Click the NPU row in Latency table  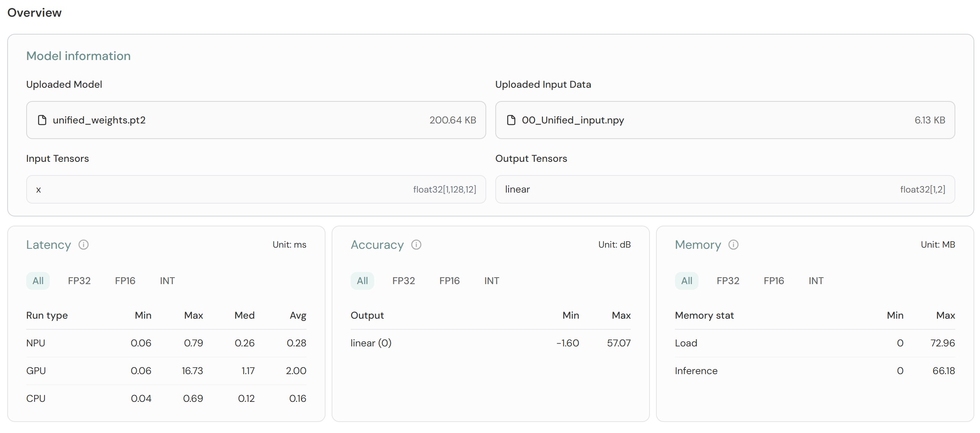click(x=166, y=343)
